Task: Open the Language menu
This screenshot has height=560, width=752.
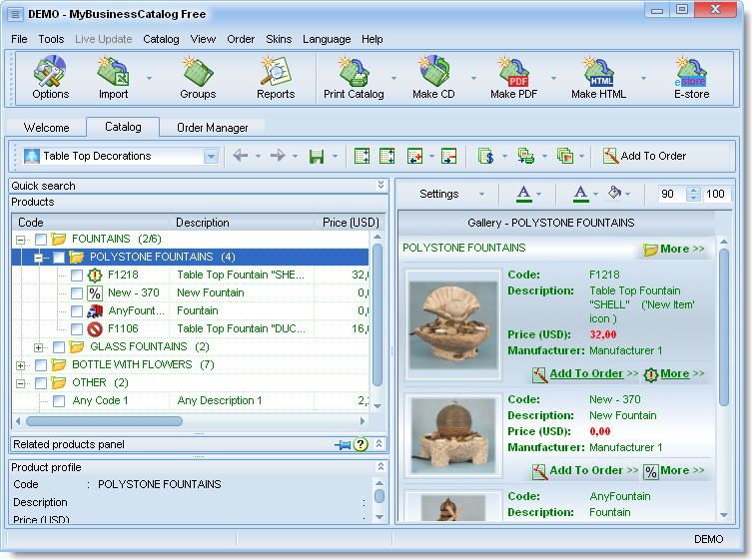Action: click(327, 39)
